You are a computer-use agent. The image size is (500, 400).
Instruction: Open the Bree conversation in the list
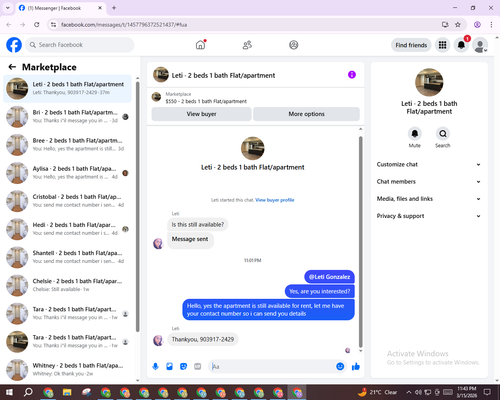pyautogui.click(x=67, y=145)
